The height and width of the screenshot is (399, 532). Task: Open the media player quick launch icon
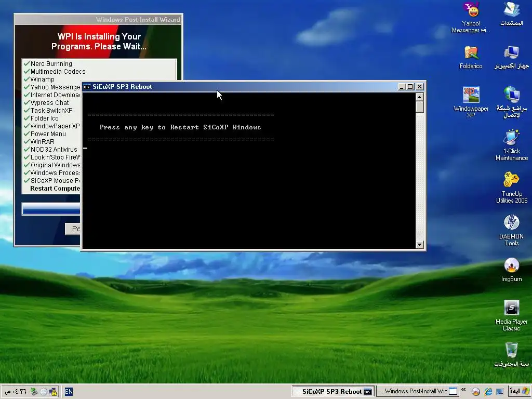click(476, 392)
